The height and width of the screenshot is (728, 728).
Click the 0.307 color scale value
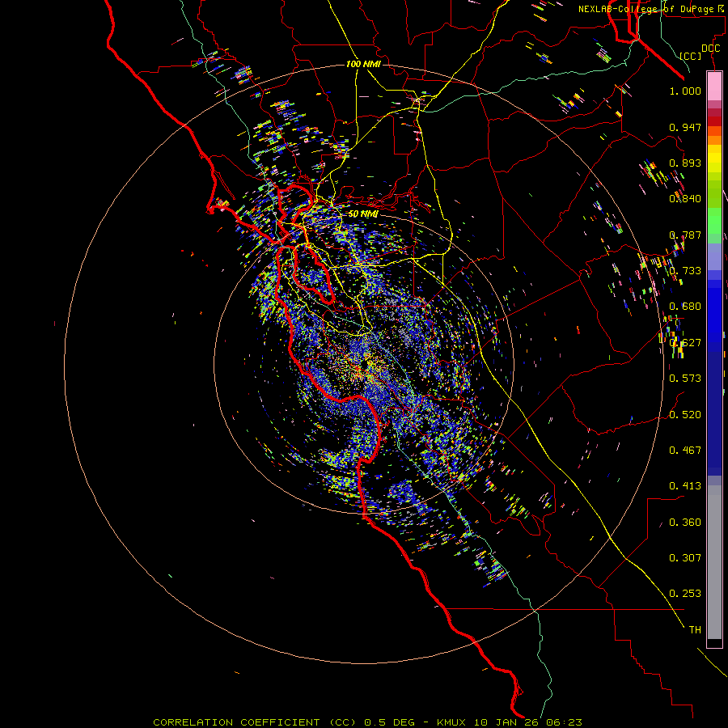(685, 558)
